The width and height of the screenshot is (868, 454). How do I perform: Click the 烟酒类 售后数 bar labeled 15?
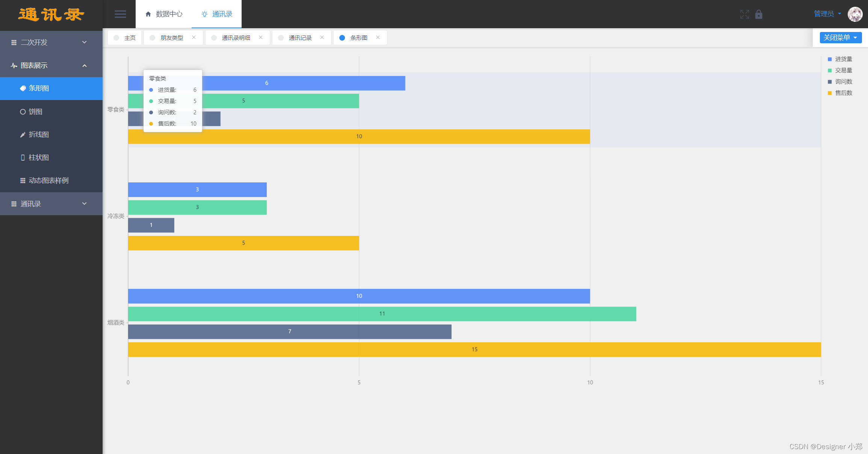coord(474,349)
